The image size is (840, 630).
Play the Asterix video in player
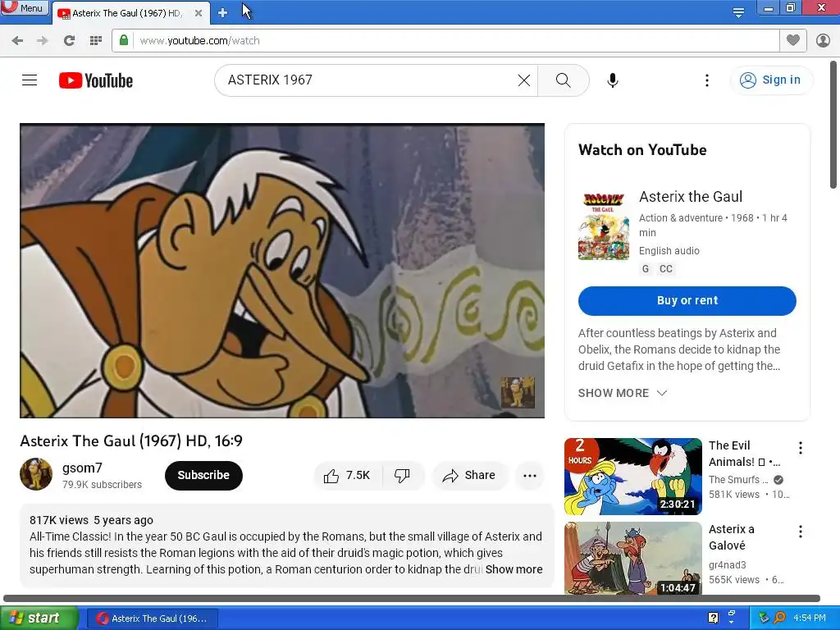(282, 271)
